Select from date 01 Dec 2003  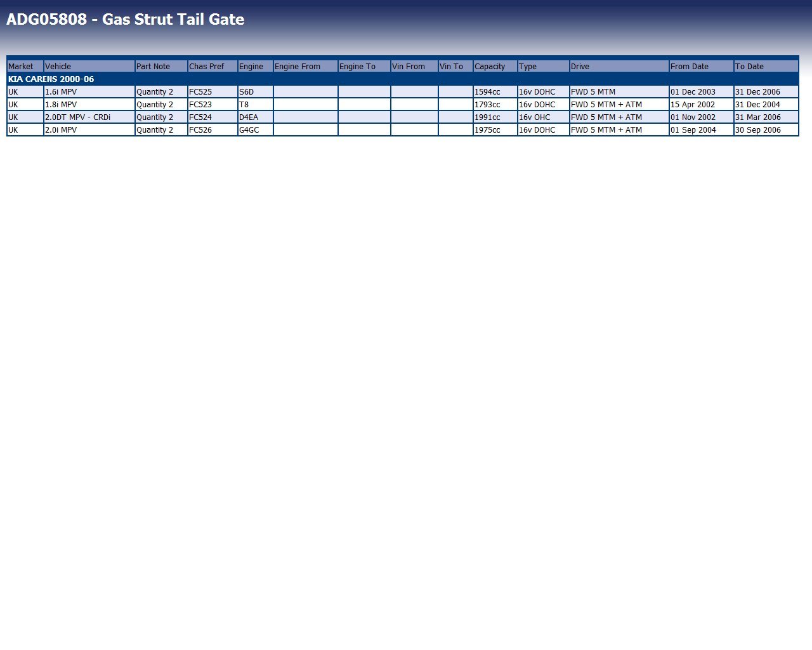click(701, 91)
